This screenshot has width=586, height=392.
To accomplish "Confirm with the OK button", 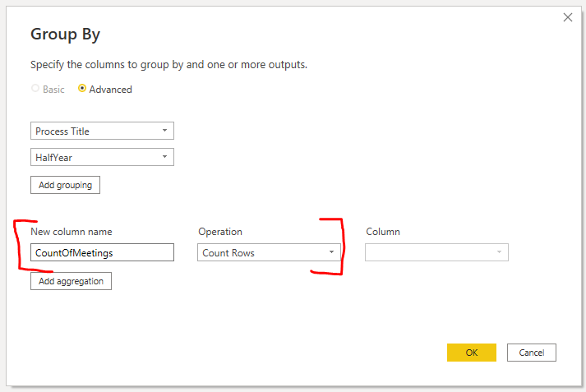I will pyautogui.click(x=471, y=353).
